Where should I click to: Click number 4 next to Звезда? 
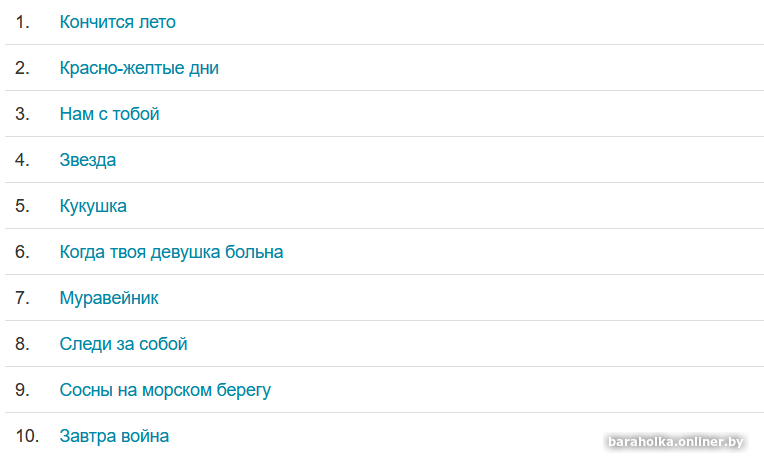tap(22, 160)
